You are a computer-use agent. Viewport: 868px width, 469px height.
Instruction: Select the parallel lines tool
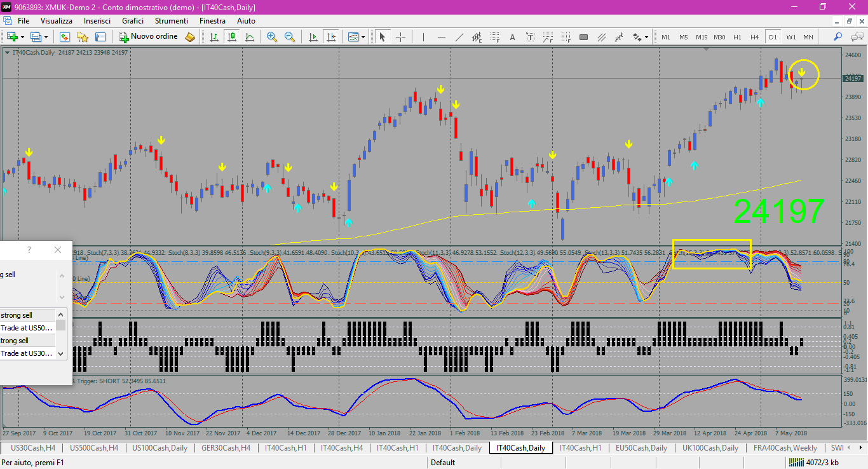602,37
